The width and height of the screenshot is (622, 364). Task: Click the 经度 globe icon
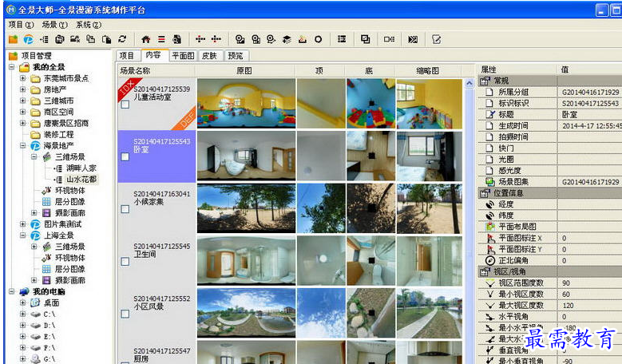[x=490, y=204]
